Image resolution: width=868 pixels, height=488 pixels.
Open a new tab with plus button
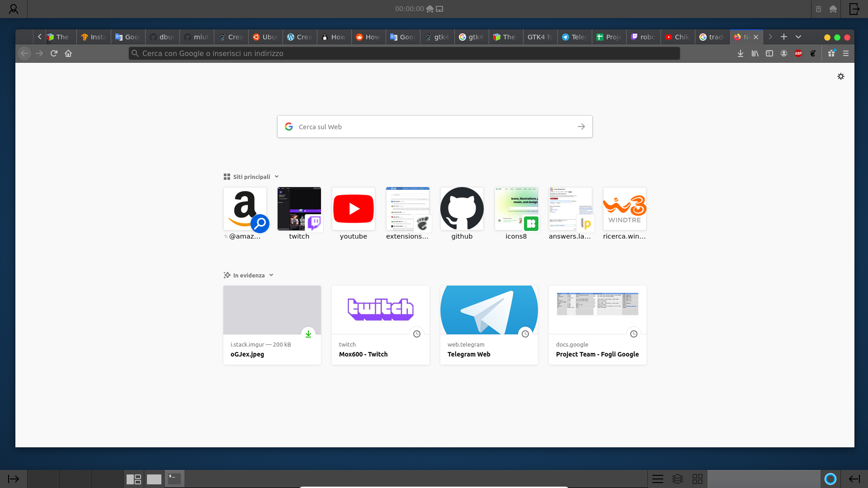tap(784, 37)
